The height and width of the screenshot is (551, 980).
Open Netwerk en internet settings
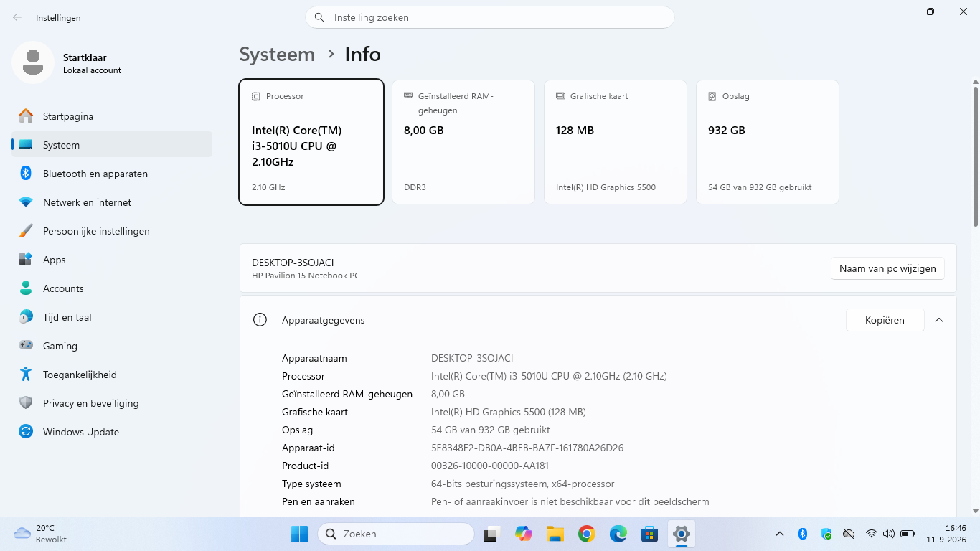click(112, 202)
